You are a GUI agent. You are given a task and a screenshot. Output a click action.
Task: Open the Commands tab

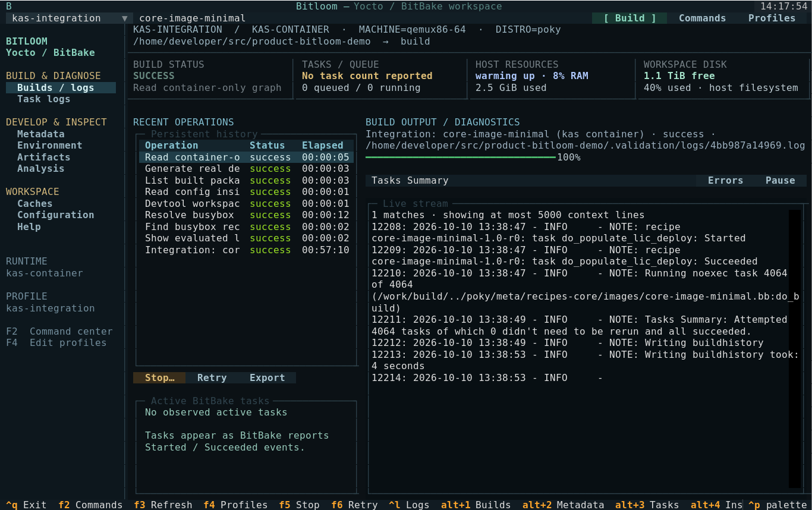[702, 18]
